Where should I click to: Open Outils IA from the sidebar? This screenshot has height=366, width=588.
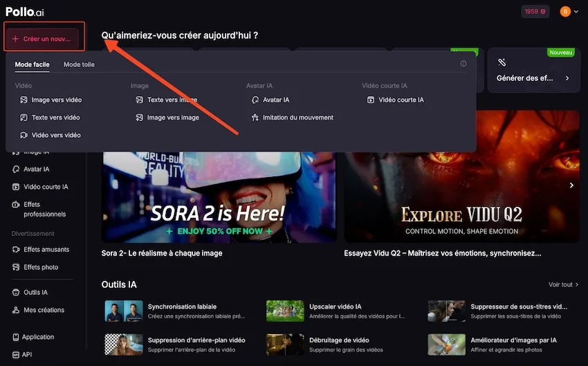pyautogui.click(x=16, y=293)
